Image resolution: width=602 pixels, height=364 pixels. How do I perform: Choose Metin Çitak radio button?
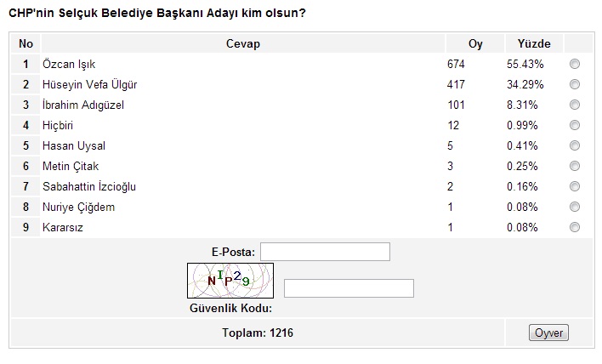pyautogui.click(x=575, y=166)
